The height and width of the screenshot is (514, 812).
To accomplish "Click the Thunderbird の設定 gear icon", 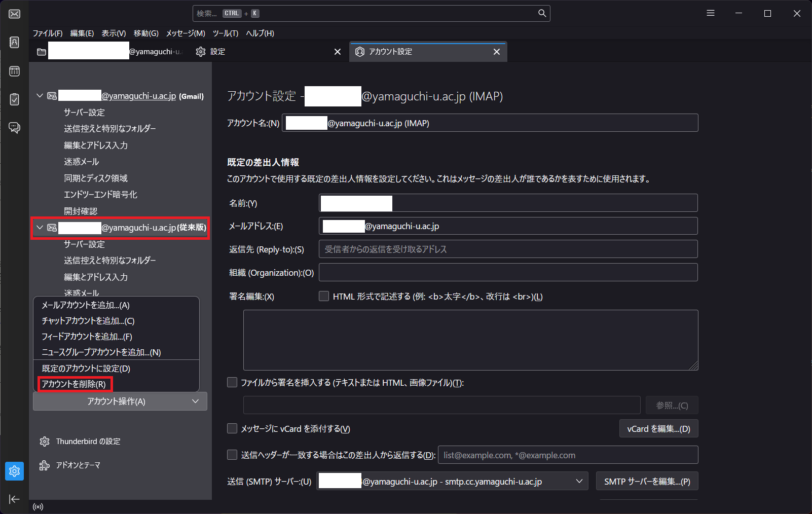I will coord(45,442).
